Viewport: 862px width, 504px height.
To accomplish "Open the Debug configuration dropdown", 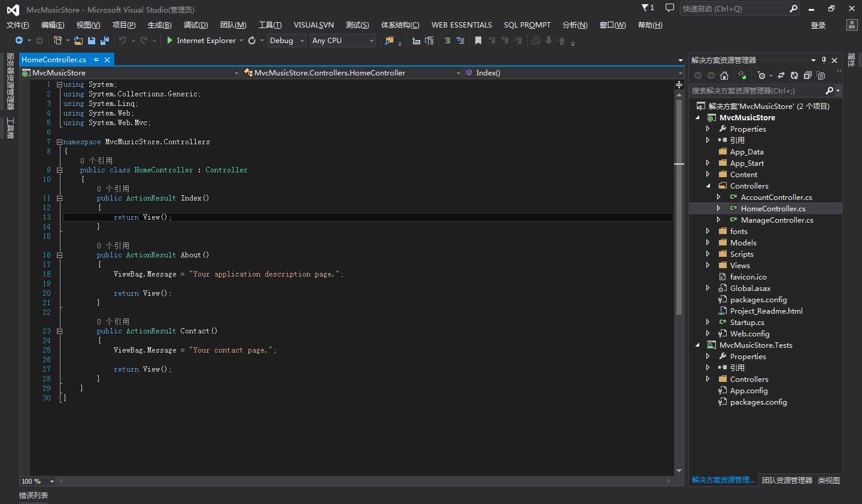I will [x=287, y=41].
